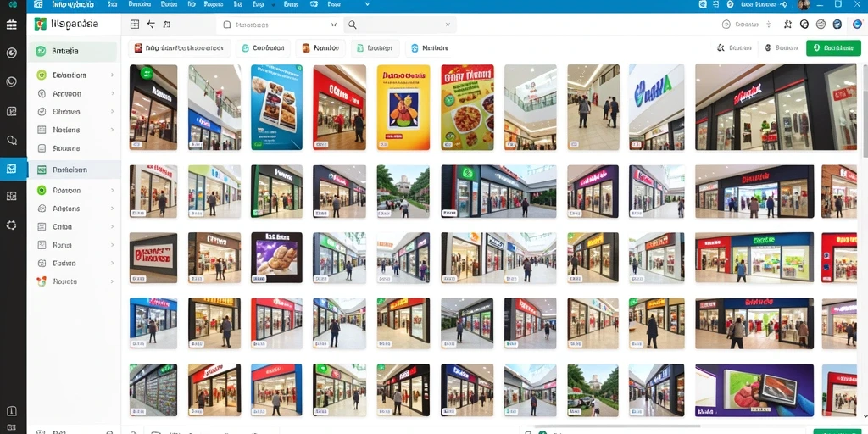Open the highlighted blue gallery icon in the dark rail
Image resolution: width=868 pixels, height=434 pixels.
pos(13,169)
